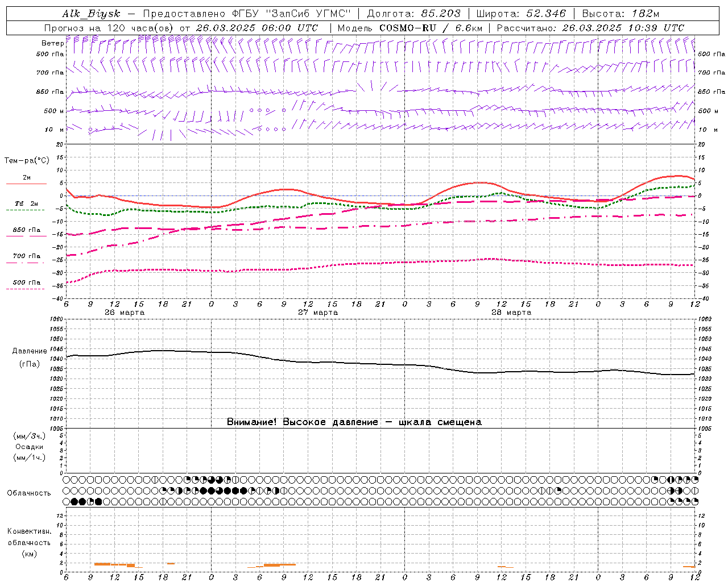Click the (мм/1ч.) precipitation unit label
The image size is (728, 582).
(30, 458)
